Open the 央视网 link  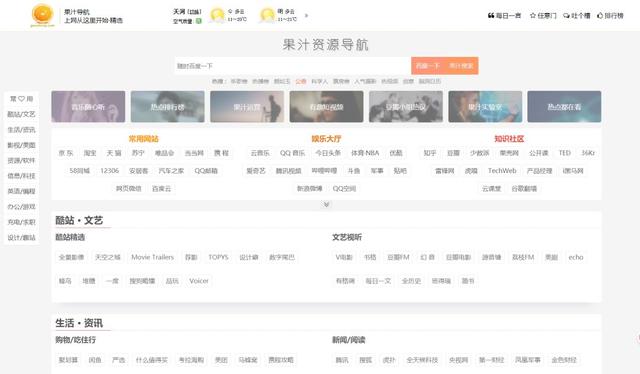(x=458, y=360)
